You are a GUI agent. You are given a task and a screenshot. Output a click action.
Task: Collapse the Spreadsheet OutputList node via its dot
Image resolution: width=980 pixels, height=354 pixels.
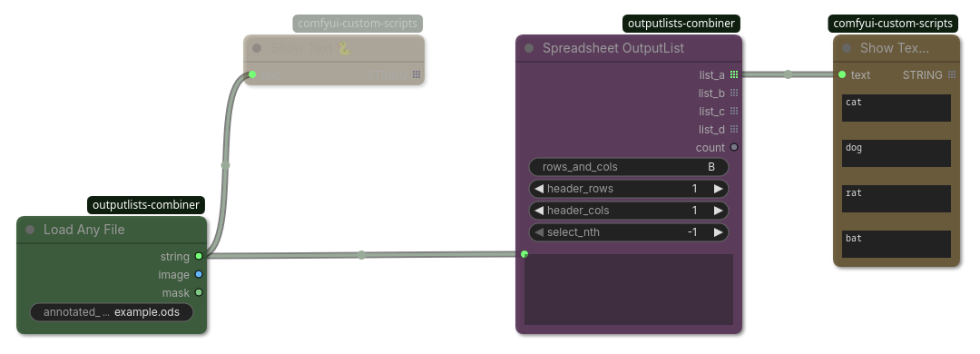coord(529,48)
